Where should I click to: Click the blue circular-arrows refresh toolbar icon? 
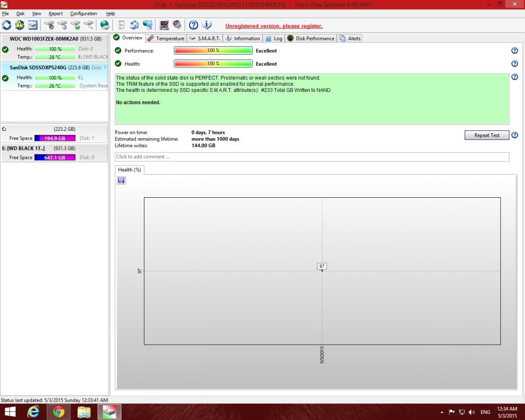(x=7, y=25)
